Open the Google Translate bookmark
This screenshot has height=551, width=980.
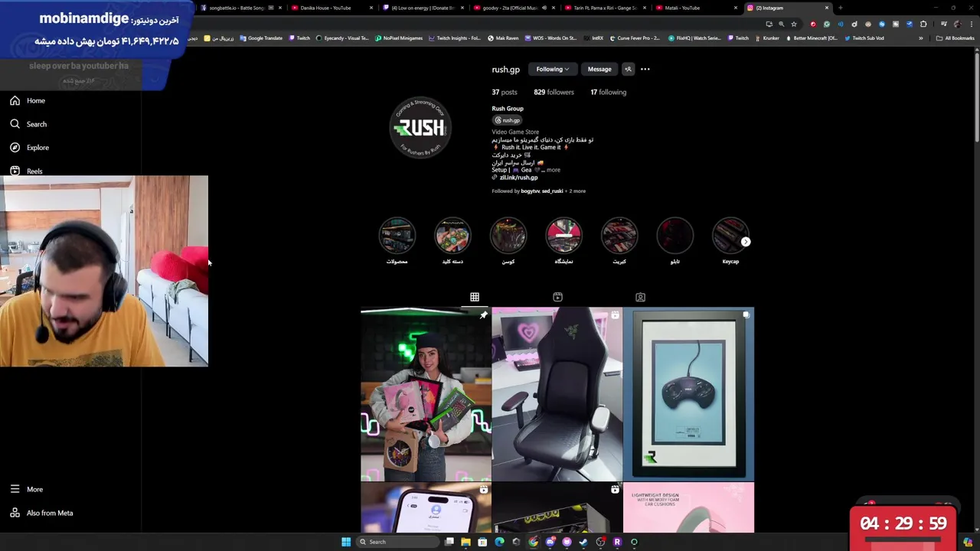(x=260, y=38)
